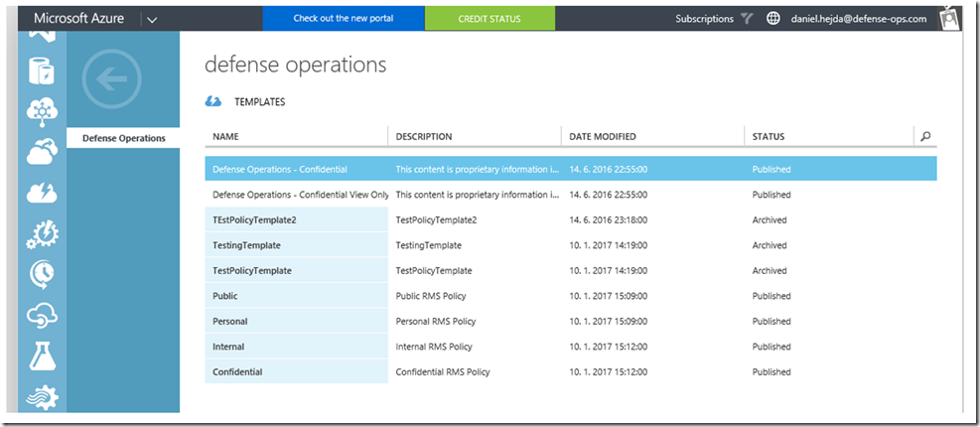The image size is (980, 427).
Task: Open the cloud with lightning bolt sidebar icon
Action: tap(43, 195)
